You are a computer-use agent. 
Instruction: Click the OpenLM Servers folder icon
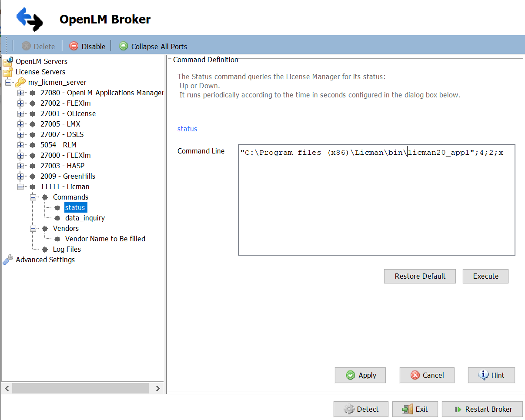click(x=8, y=62)
